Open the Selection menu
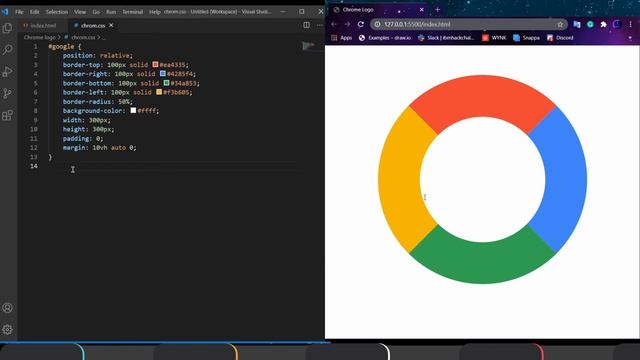Viewport: 640px width, 360px height. [x=57, y=12]
